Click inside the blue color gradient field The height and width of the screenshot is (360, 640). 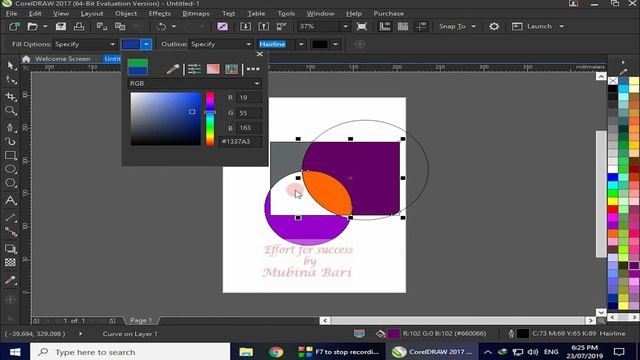tap(166, 119)
